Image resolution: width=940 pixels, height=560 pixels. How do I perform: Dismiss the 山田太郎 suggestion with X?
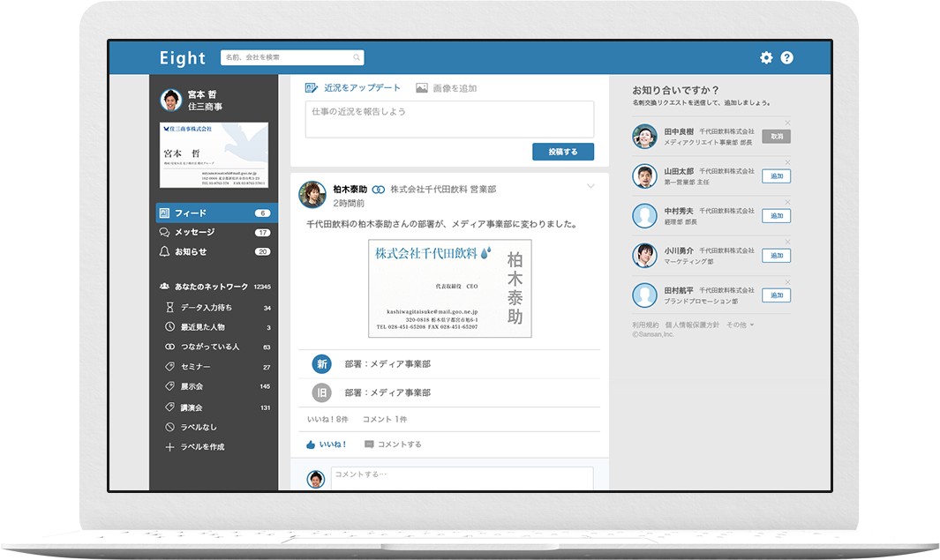click(x=787, y=162)
